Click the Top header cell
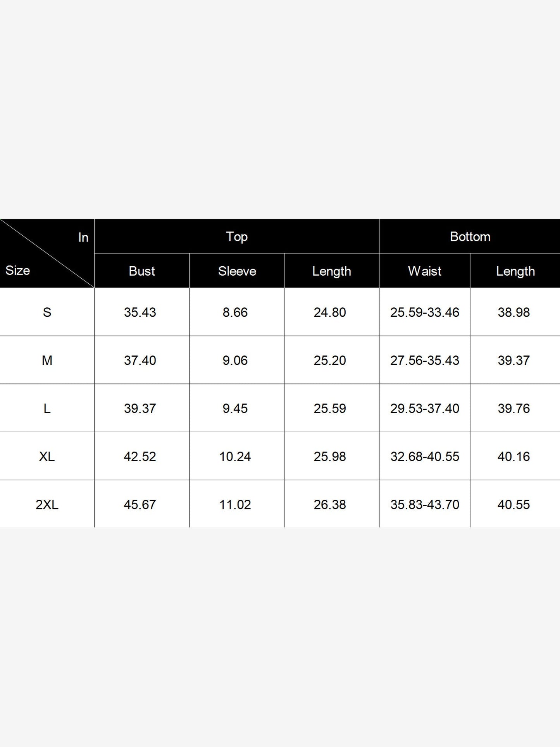The image size is (560, 747). coord(236,236)
